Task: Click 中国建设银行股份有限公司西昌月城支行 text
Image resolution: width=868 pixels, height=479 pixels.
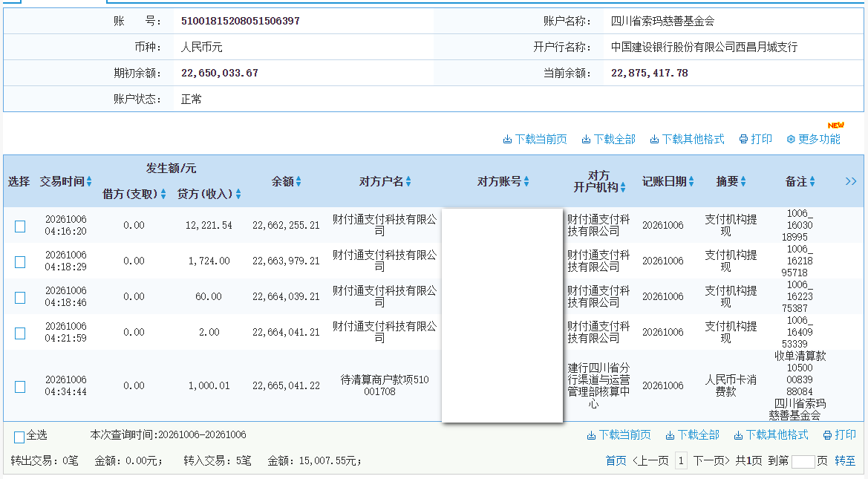Action: click(x=704, y=47)
